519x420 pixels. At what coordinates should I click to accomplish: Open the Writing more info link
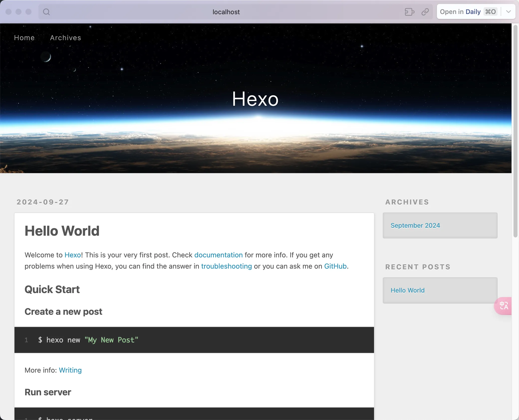point(70,370)
